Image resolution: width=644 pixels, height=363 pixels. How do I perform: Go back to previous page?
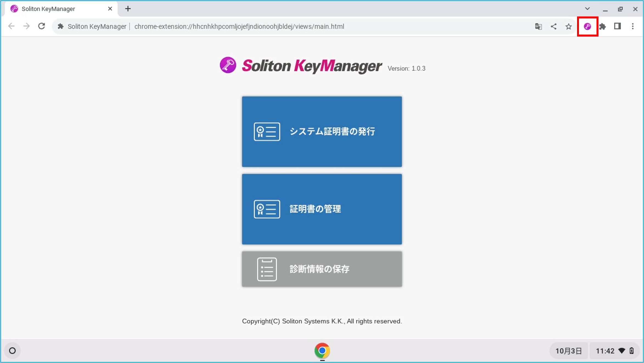[x=12, y=26]
